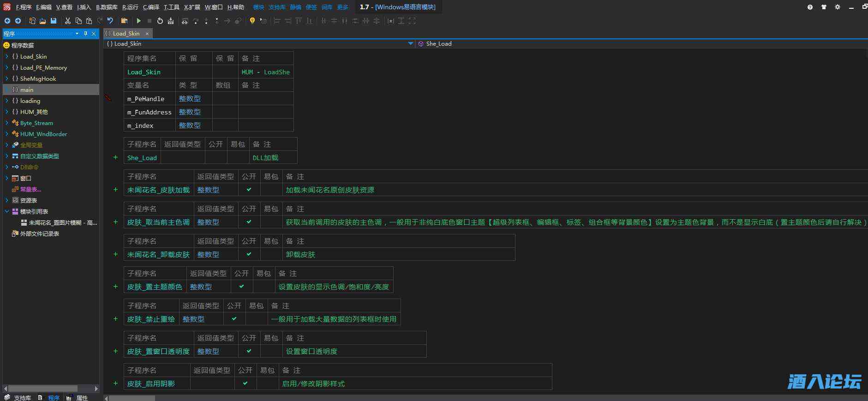Image resolution: width=868 pixels, height=401 pixels.
Task: Collapse the 模块引用表 tree node
Action: pos(7,211)
